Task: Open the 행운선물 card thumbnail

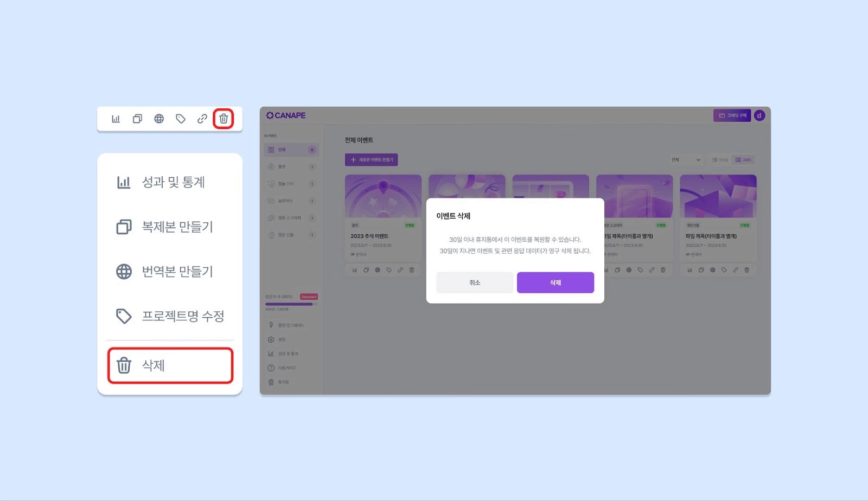Action: click(x=718, y=196)
